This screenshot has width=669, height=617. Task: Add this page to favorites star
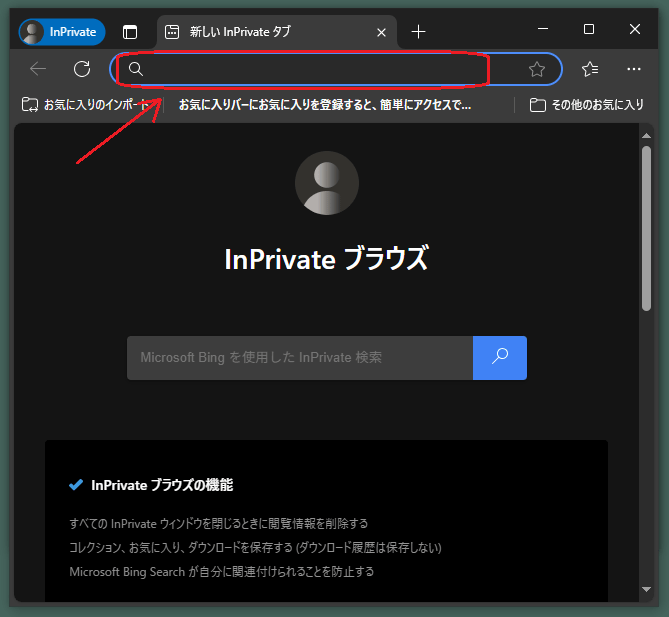pyautogui.click(x=537, y=69)
